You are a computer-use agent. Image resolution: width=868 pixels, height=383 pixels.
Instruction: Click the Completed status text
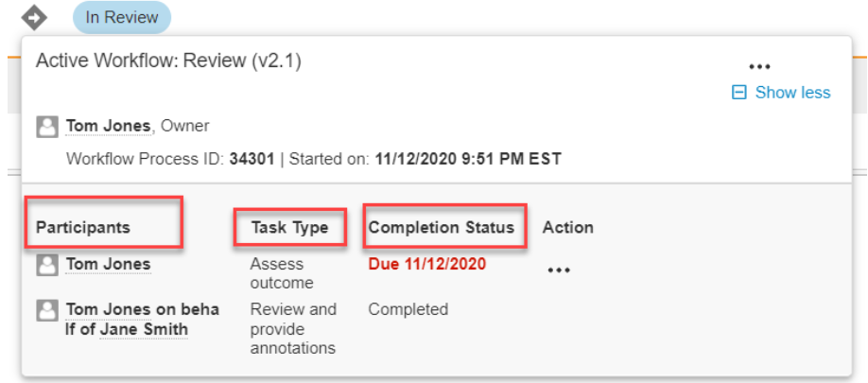(408, 309)
